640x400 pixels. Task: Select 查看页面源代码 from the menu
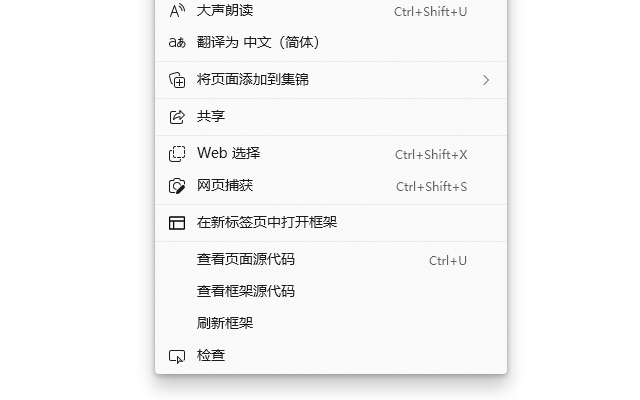point(246,260)
